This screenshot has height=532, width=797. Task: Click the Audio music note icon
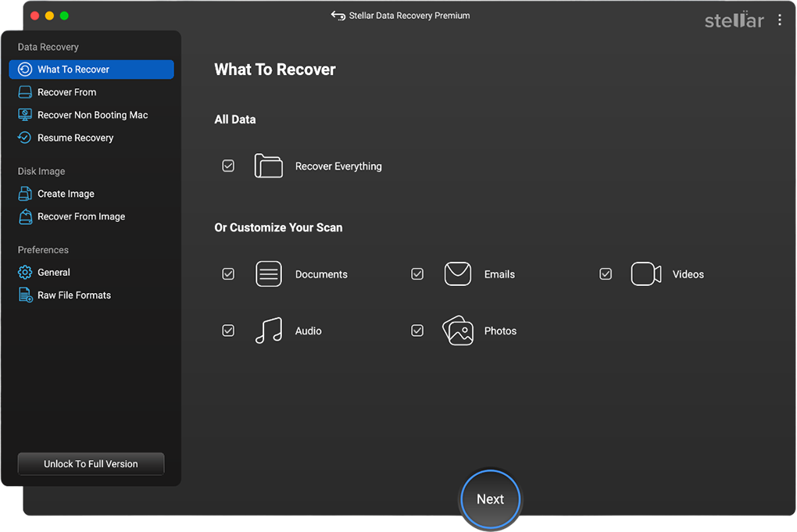pyautogui.click(x=268, y=330)
